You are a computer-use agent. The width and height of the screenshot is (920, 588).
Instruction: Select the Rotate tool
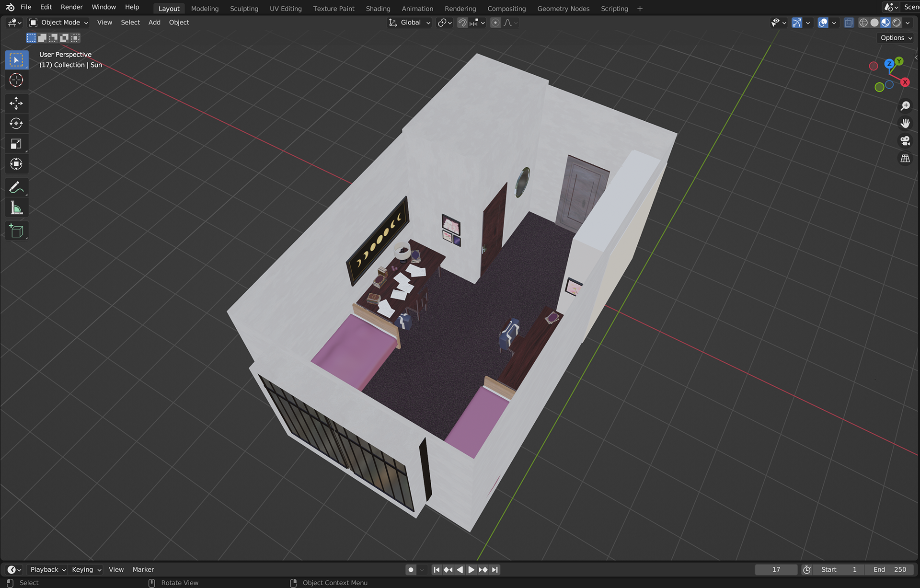16,124
